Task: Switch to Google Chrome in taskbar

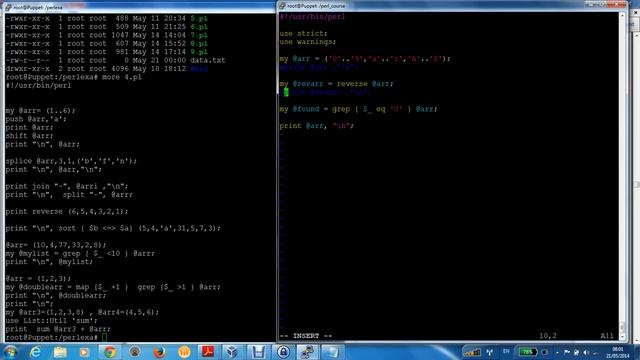Action: [x=109, y=352]
